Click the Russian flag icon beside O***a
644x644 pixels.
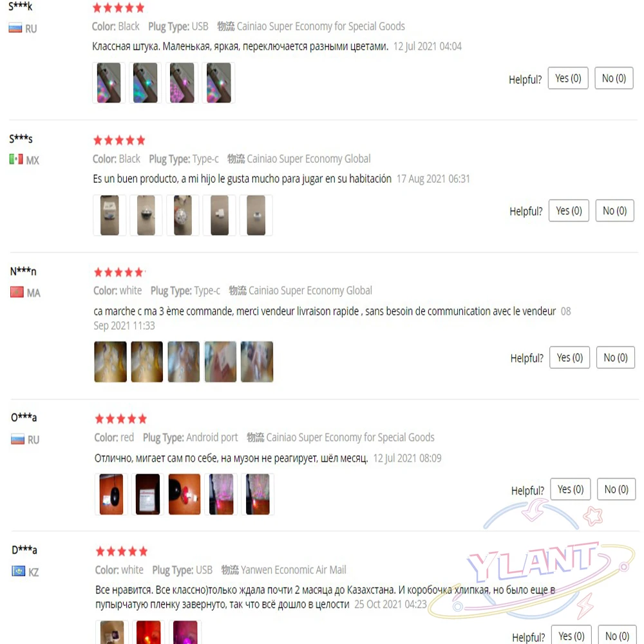point(17,439)
